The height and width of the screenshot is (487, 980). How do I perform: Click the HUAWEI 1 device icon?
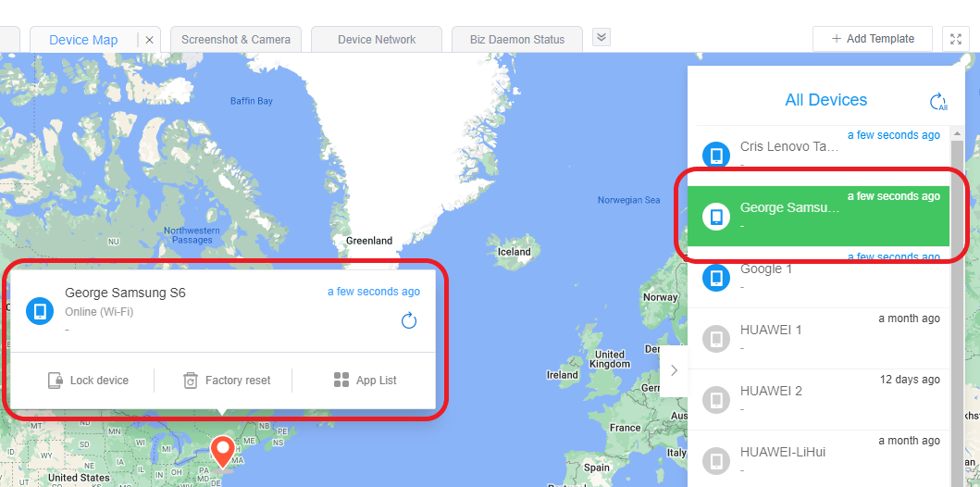tap(716, 339)
